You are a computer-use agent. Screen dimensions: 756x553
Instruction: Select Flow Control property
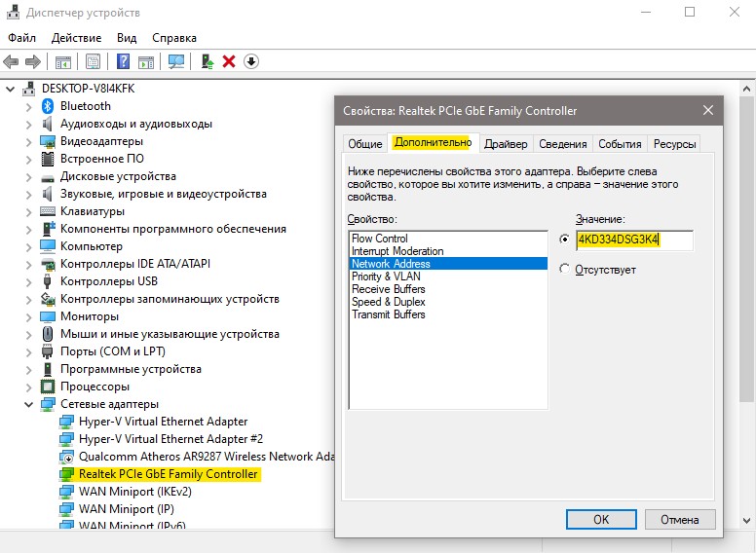[x=448, y=239]
